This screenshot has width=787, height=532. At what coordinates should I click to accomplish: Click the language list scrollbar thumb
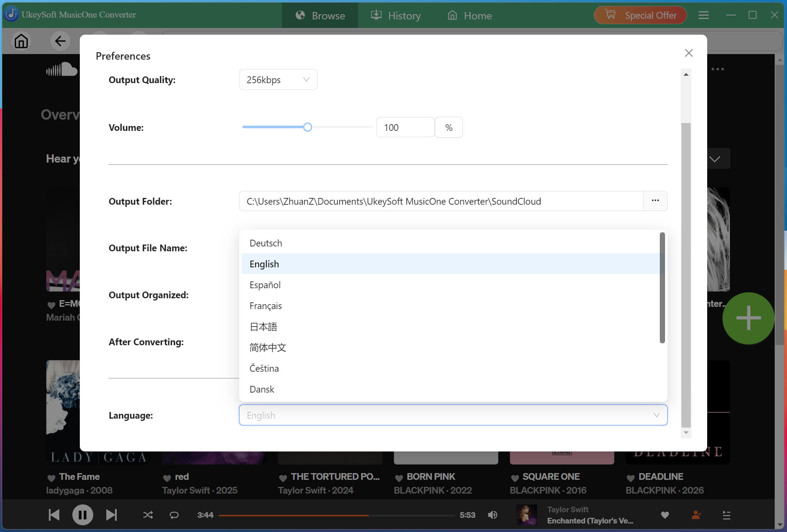pyautogui.click(x=662, y=287)
